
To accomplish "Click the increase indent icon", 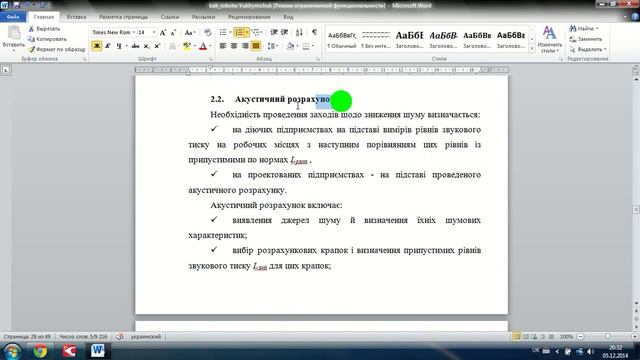I will [284, 32].
